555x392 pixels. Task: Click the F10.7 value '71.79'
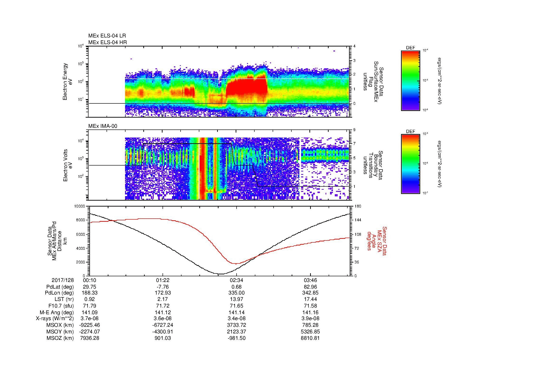click(90, 306)
